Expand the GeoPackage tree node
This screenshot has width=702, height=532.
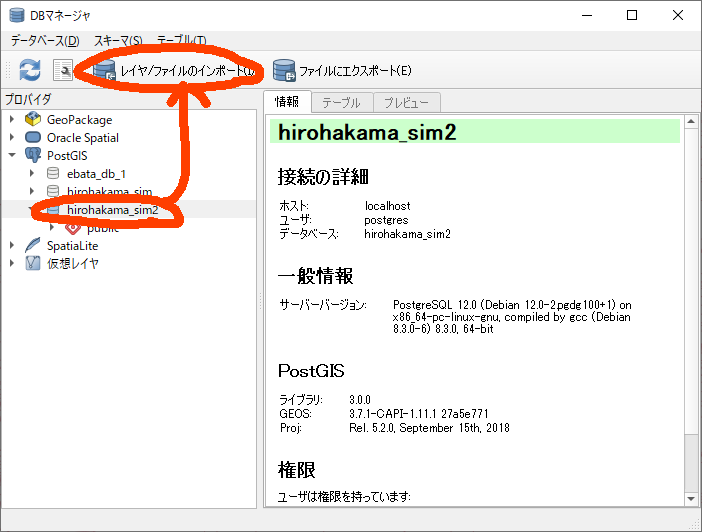pos(12,120)
